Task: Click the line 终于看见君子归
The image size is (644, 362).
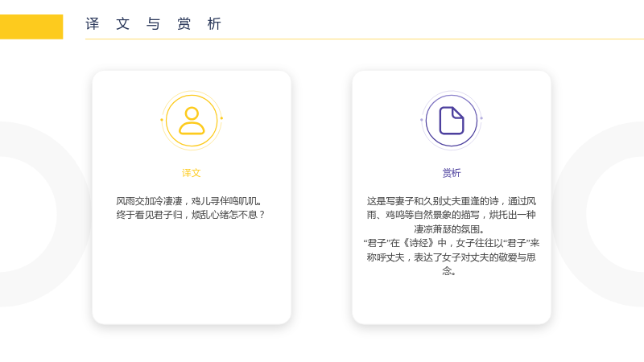Action: click(192, 215)
